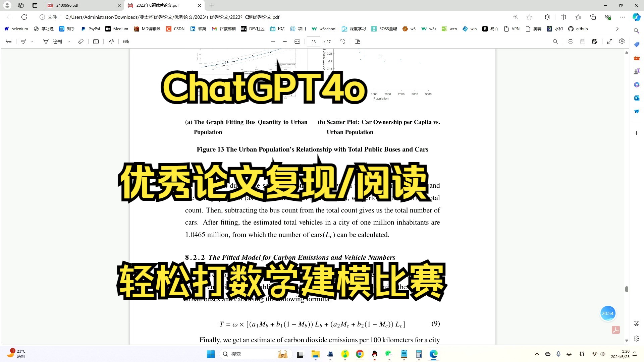
Task: Open the github bookmark
Action: click(578, 29)
